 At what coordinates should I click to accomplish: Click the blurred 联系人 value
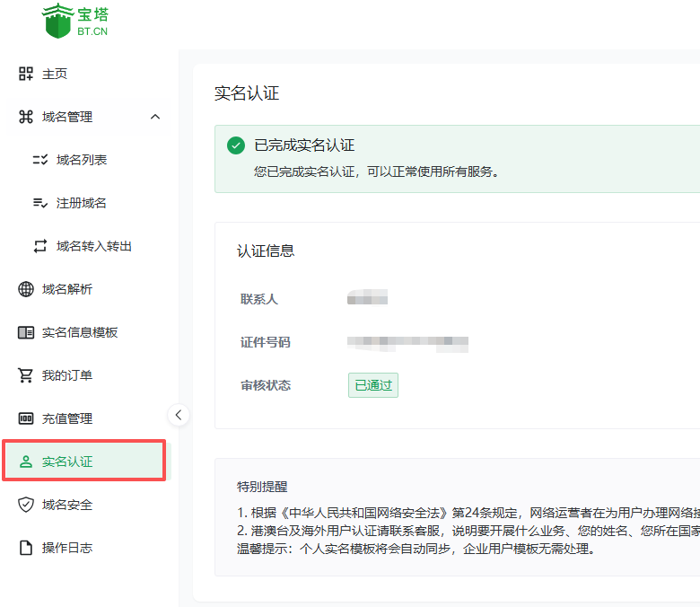point(367,297)
